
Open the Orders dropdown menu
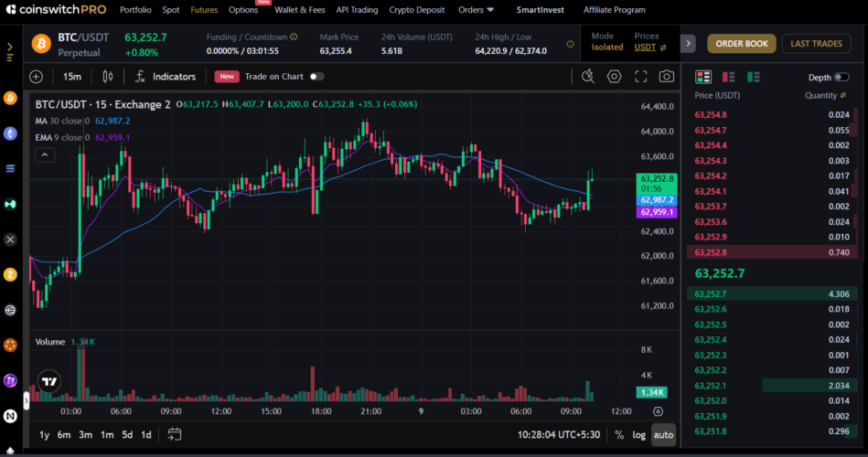(x=476, y=10)
